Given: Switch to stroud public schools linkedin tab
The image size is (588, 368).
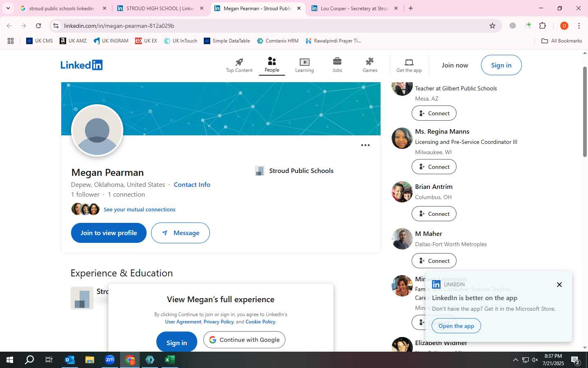Looking at the screenshot, I should [63, 8].
